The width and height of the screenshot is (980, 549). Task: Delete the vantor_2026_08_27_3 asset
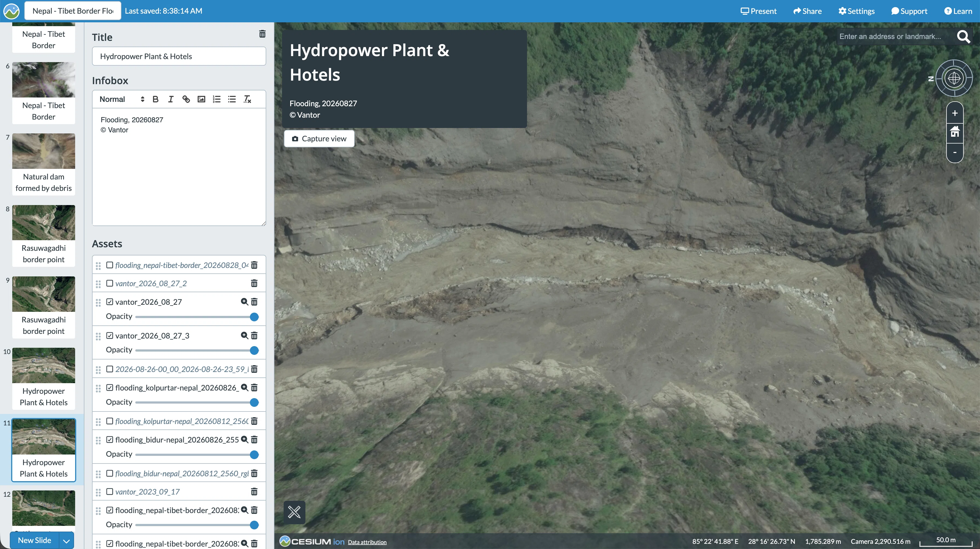click(254, 335)
